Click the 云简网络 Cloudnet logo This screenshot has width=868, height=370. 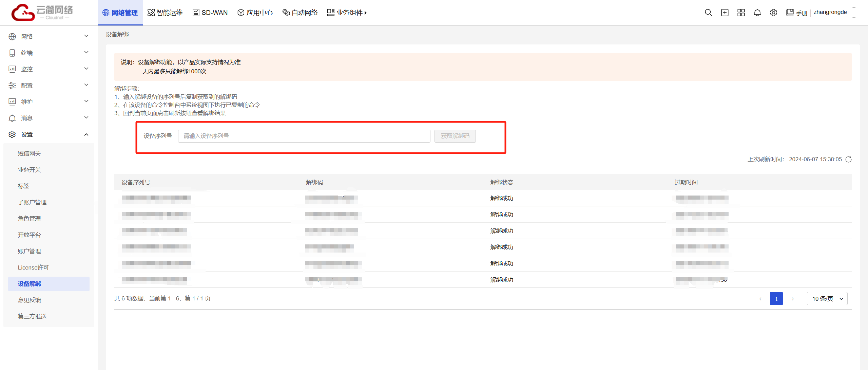(42, 13)
